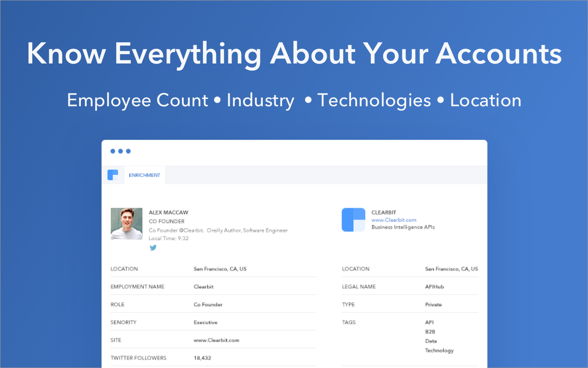Select the API tag
Image resolution: width=588 pixels, height=368 pixels.
[x=429, y=322]
